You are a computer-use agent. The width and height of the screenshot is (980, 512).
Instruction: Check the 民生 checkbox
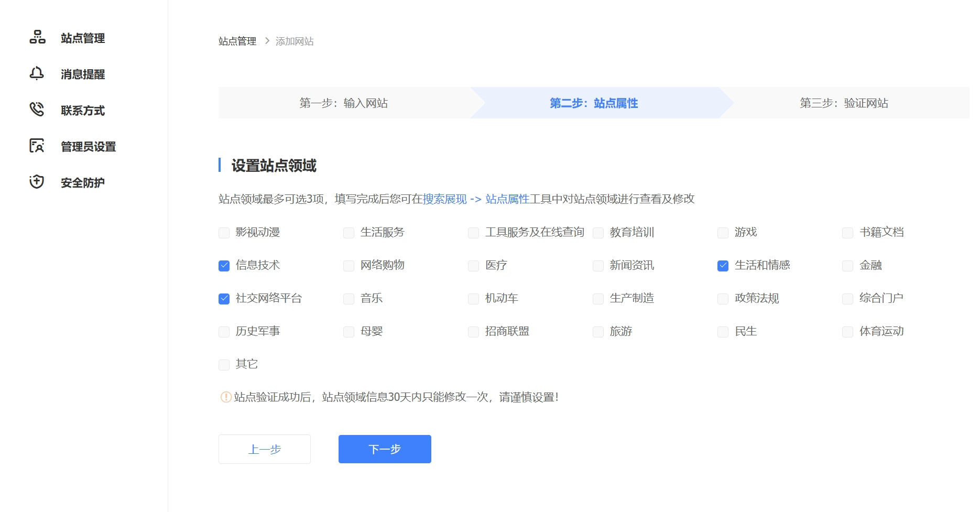point(723,332)
